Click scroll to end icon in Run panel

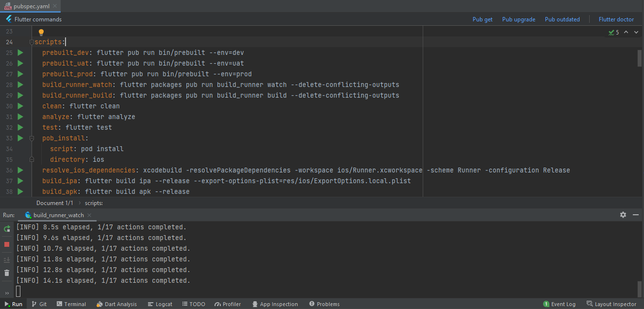pos(7,260)
